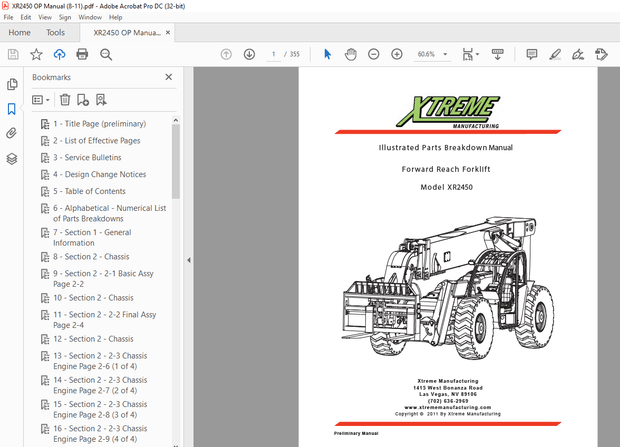Screen dimensions: 620x447
Task: Open the File menu
Action: (8, 17)
